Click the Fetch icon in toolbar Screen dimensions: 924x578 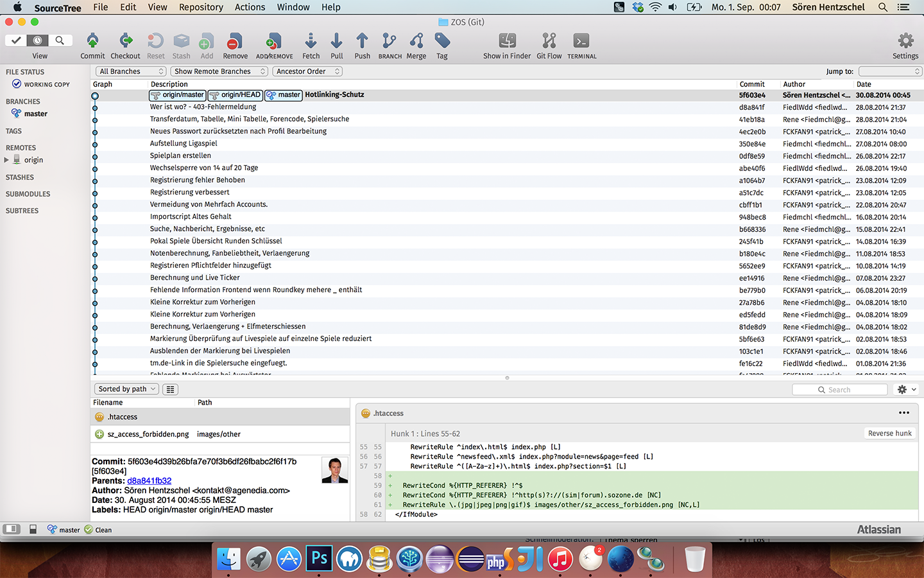click(x=311, y=42)
